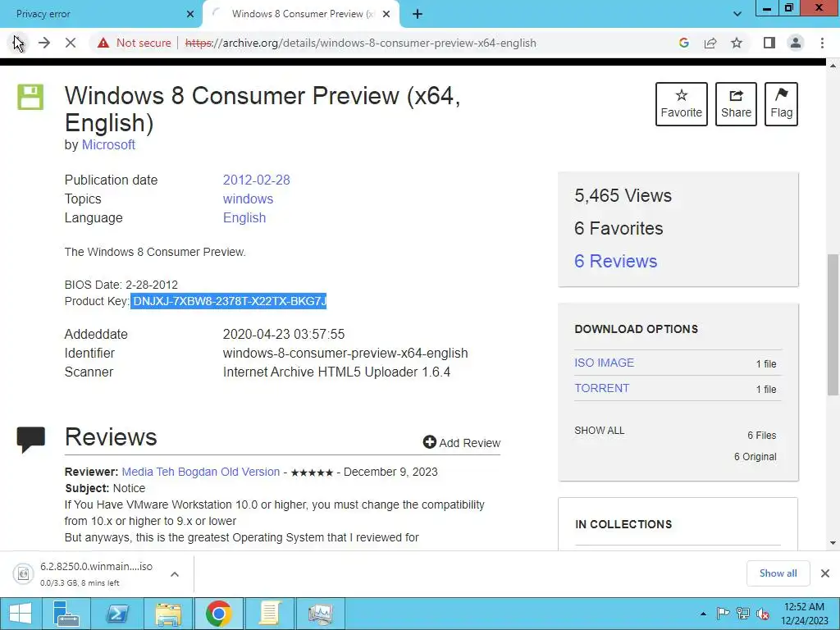Click Addeddate value 2020-04-23 03:57:55
This screenshot has width=840, height=630.
(283, 335)
